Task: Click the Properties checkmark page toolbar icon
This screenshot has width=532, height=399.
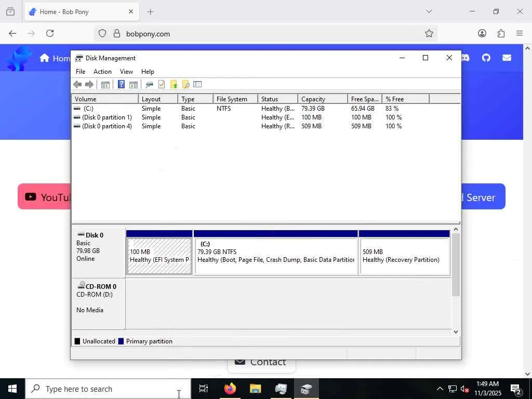Action: click(x=162, y=85)
